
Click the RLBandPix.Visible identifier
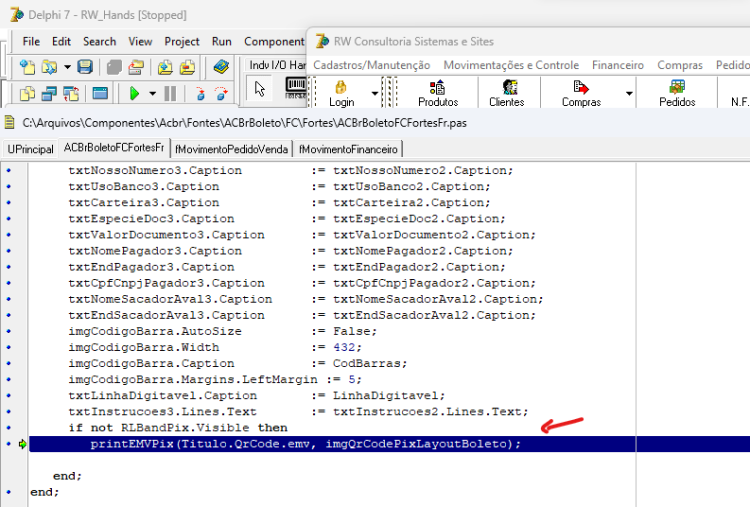[185, 428]
